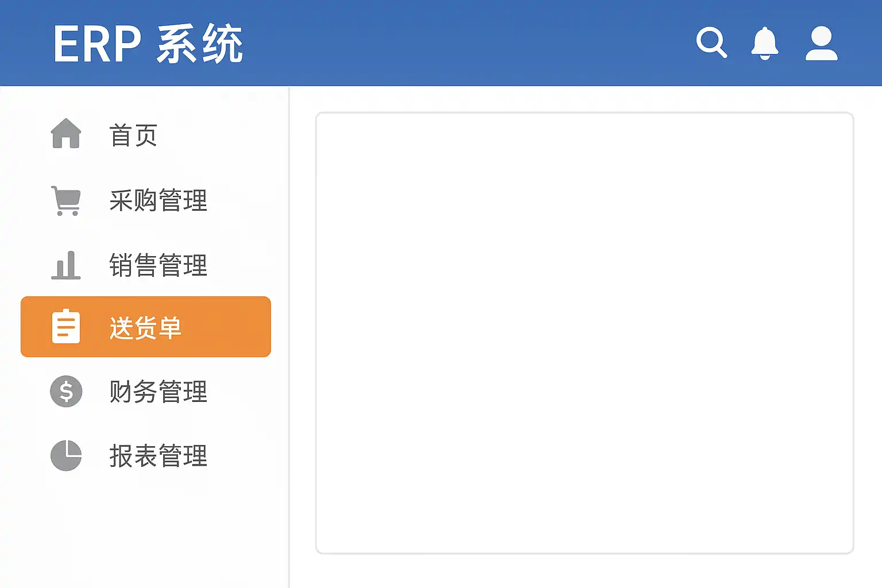Select the bar chart sales icon
The width and height of the screenshot is (882, 588).
click(x=66, y=265)
